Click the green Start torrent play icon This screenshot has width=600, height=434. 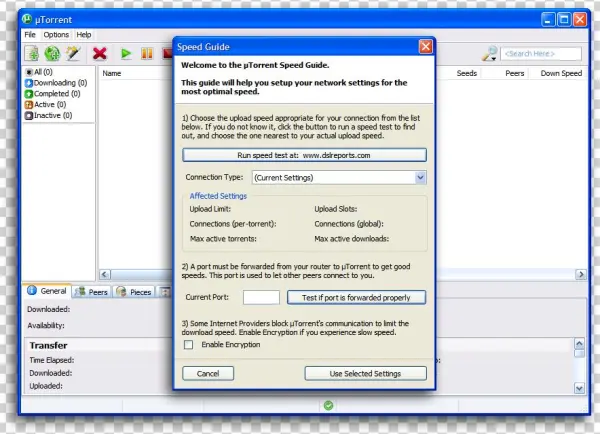click(126, 54)
